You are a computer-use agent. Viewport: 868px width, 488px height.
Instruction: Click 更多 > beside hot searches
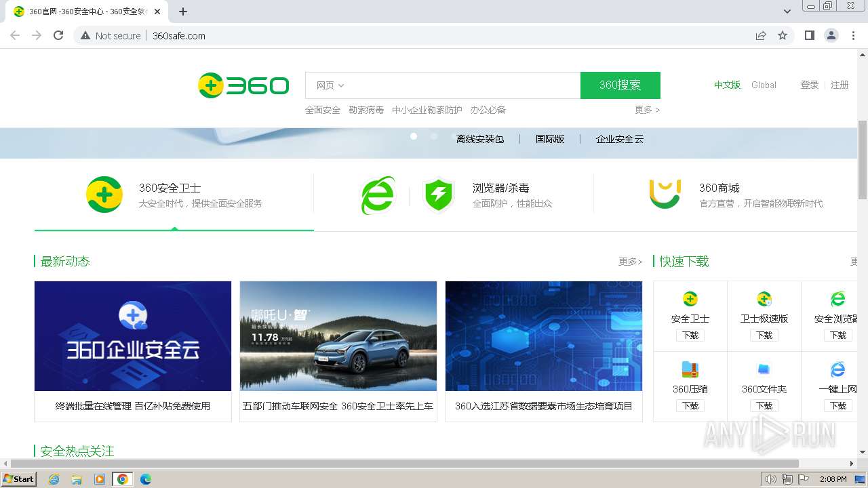click(647, 110)
